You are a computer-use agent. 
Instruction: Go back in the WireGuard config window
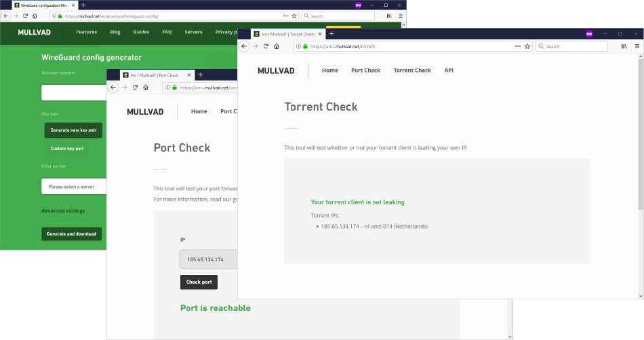point(5,16)
